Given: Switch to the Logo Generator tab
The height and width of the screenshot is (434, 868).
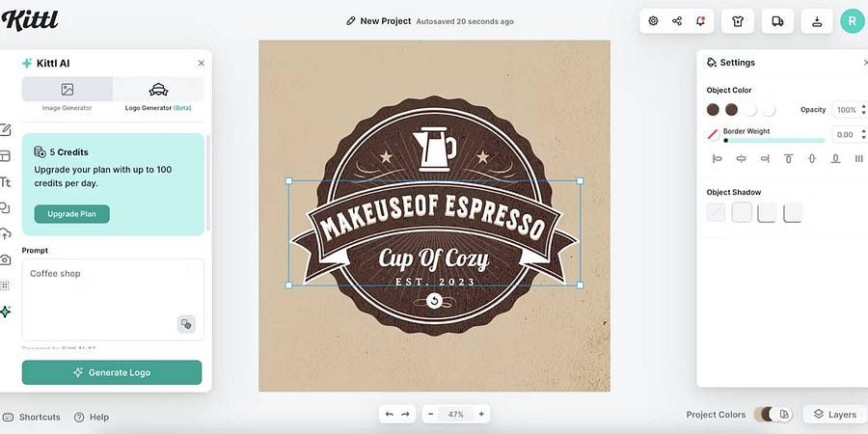Looking at the screenshot, I should point(160,94).
